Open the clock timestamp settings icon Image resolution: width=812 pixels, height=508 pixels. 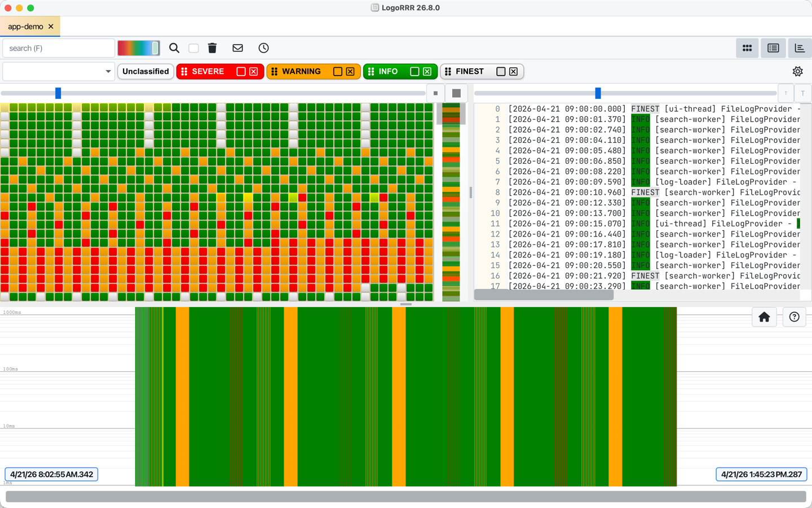click(x=263, y=48)
